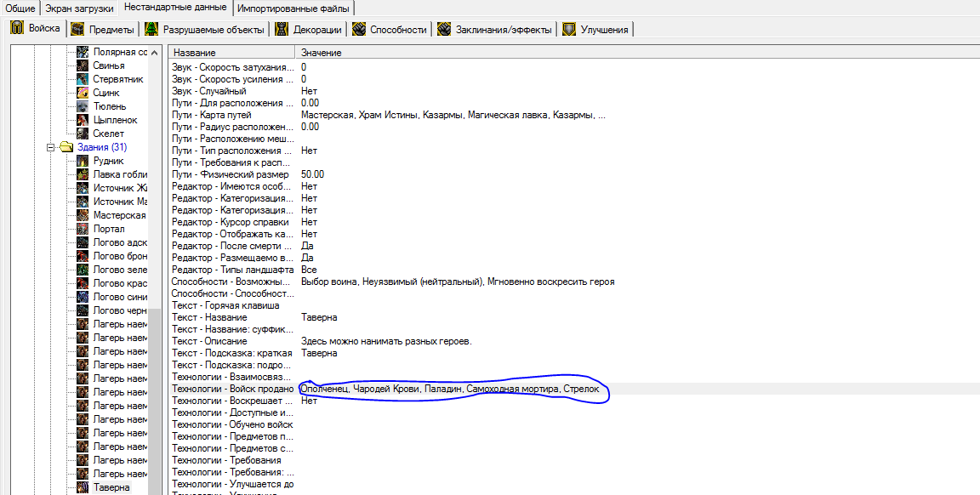
Task: Switch to the Заклинания/эффекты tab
Action: click(x=495, y=30)
